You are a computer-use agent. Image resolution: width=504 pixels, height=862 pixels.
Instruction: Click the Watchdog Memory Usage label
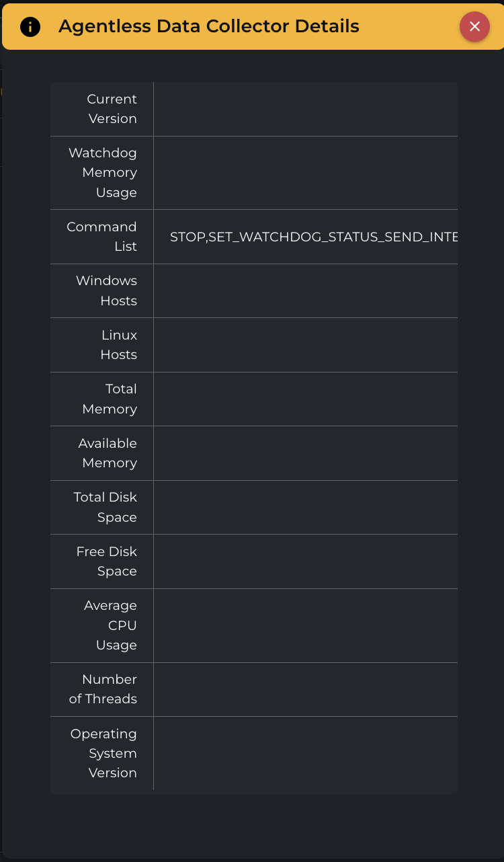(103, 173)
